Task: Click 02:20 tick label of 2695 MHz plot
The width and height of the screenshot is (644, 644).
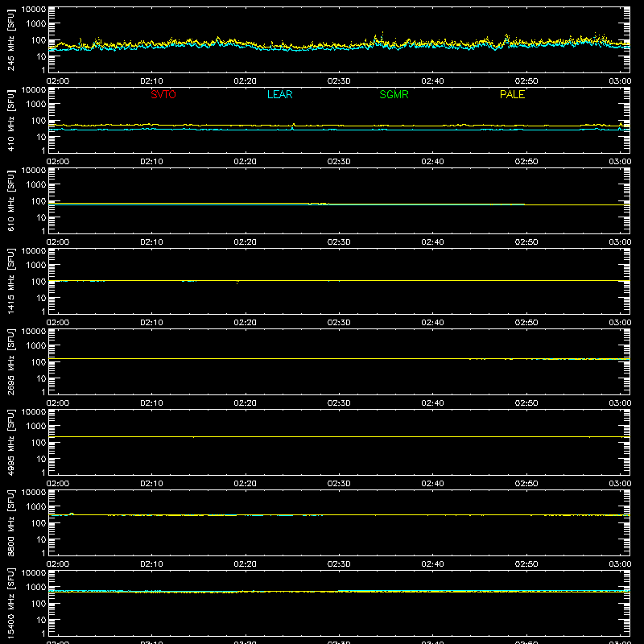Action: [246, 403]
